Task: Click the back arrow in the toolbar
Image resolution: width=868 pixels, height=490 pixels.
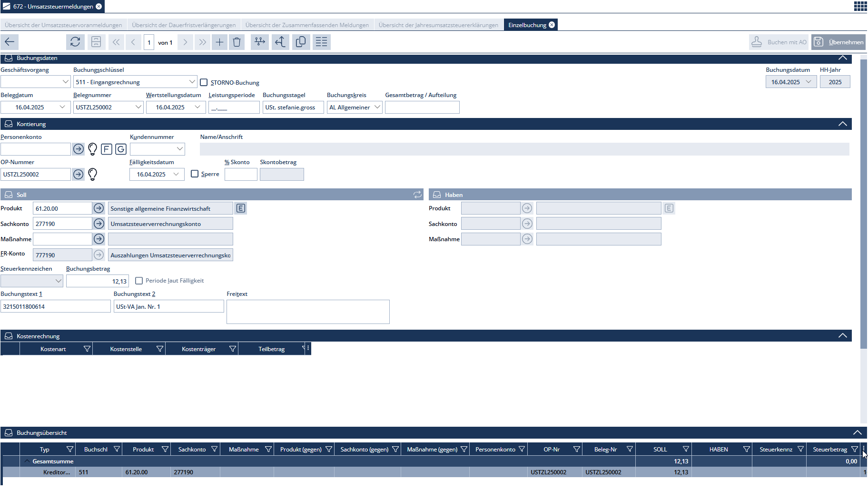Action: point(10,42)
